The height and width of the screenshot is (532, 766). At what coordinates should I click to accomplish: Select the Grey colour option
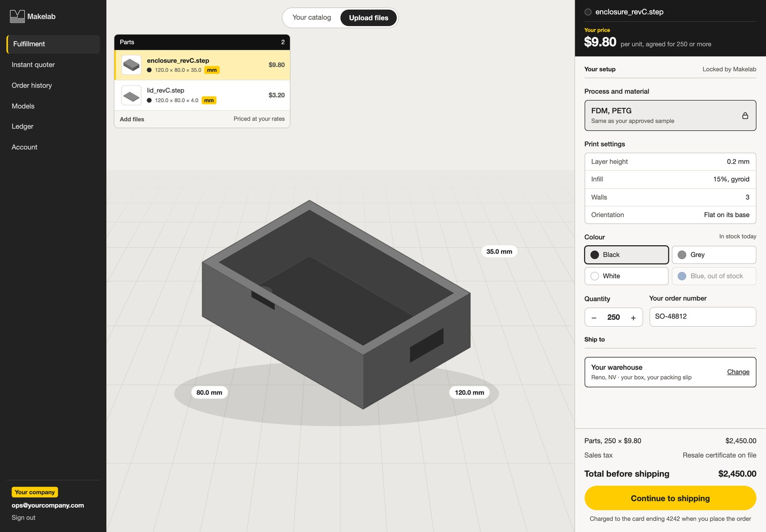pyautogui.click(x=714, y=255)
